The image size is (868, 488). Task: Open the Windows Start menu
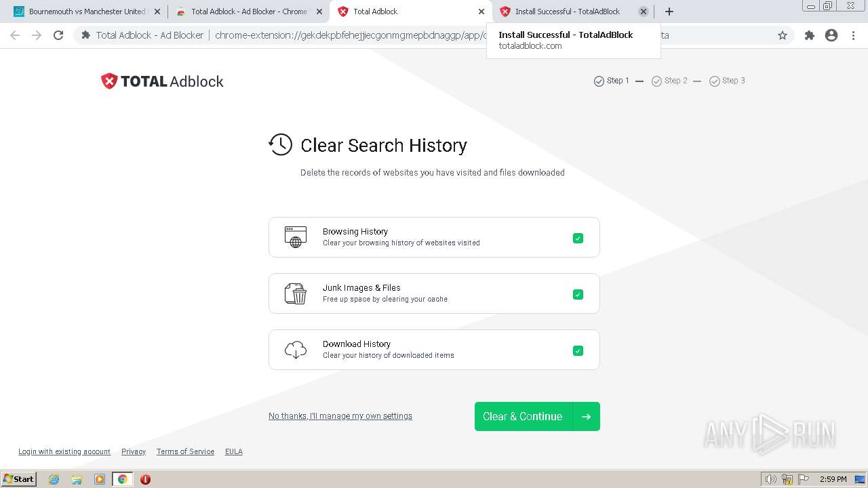19,479
